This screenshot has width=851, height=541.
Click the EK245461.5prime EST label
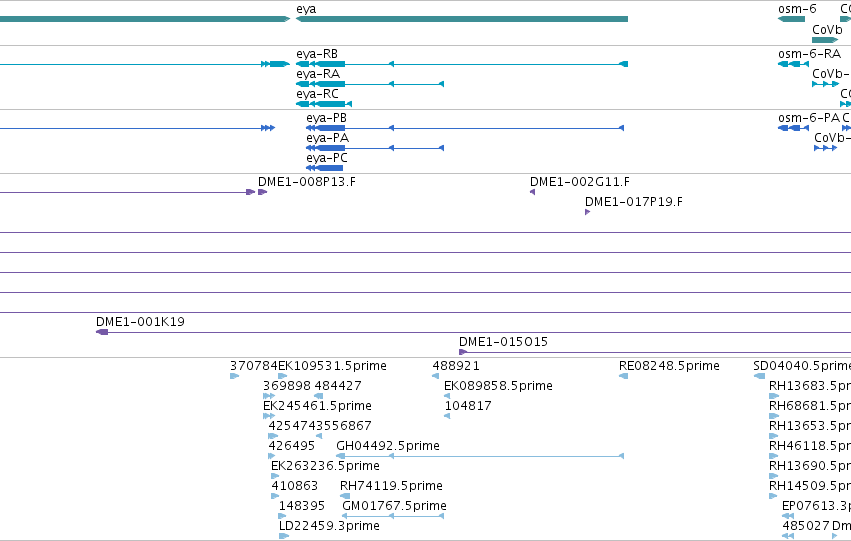[x=317, y=406]
